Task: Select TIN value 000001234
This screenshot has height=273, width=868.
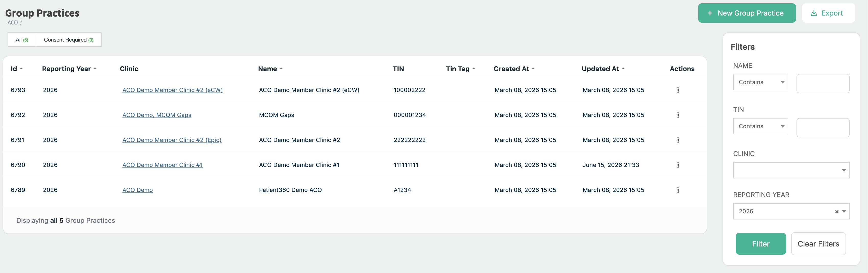Action: point(410,115)
